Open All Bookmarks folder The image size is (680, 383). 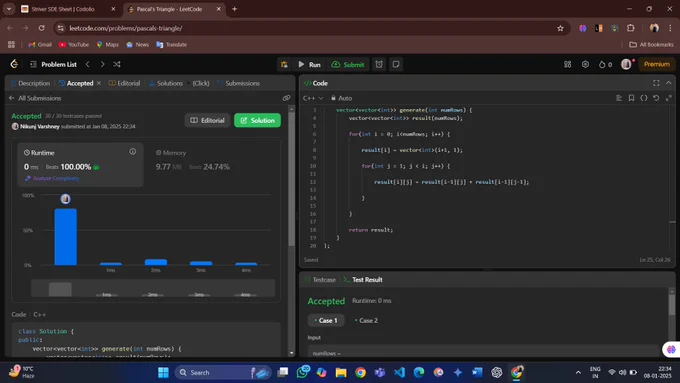pyautogui.click(x=651, y=45)
